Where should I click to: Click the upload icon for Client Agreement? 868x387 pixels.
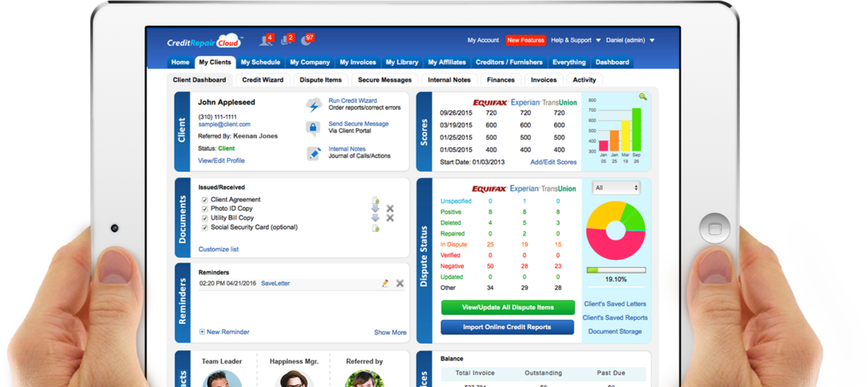tap(376, 200)
